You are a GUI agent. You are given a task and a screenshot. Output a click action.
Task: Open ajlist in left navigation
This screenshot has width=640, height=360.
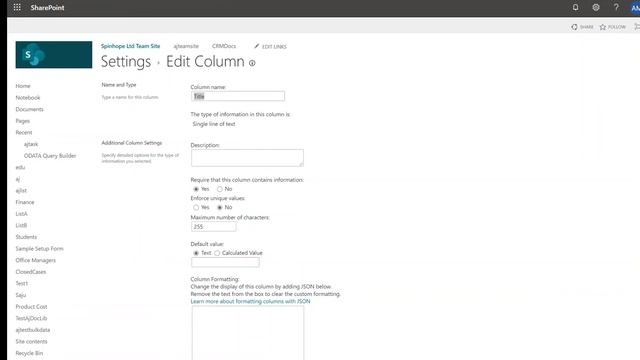[x=21, y=191]
